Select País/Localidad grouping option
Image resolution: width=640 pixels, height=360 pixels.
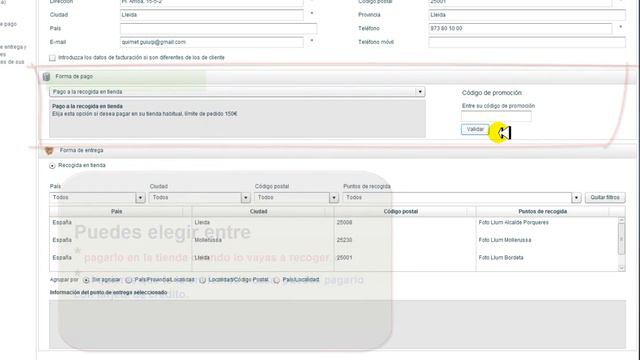(276, 280)
